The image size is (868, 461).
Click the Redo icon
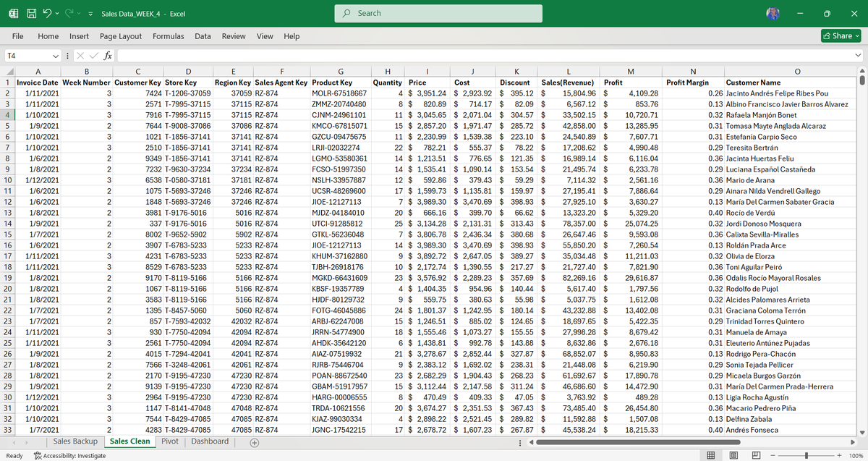click(x=69, y=13)
